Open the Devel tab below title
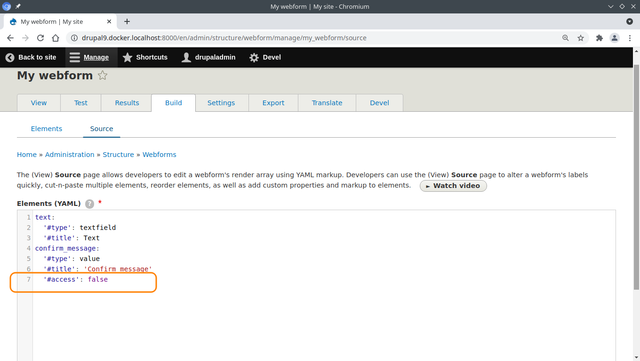 (380, 103)
